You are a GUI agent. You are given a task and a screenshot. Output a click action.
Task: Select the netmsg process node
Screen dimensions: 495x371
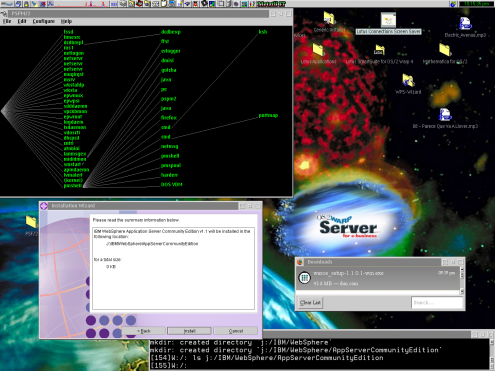click(x=170, y=147)
